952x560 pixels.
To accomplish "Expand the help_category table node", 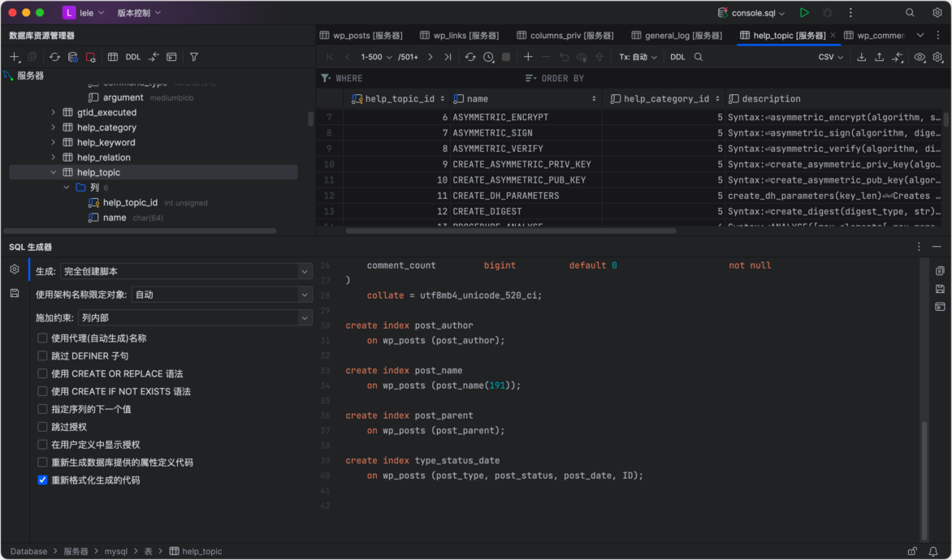I will pos(54,127).
